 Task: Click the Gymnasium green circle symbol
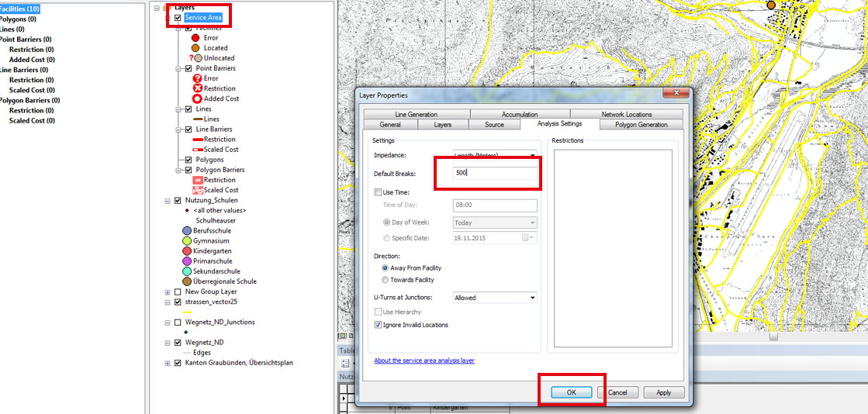click(187, 241)
